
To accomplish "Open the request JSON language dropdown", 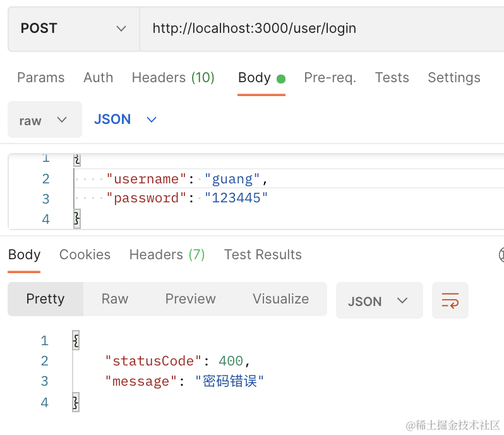I will click(x=125, y=119).
